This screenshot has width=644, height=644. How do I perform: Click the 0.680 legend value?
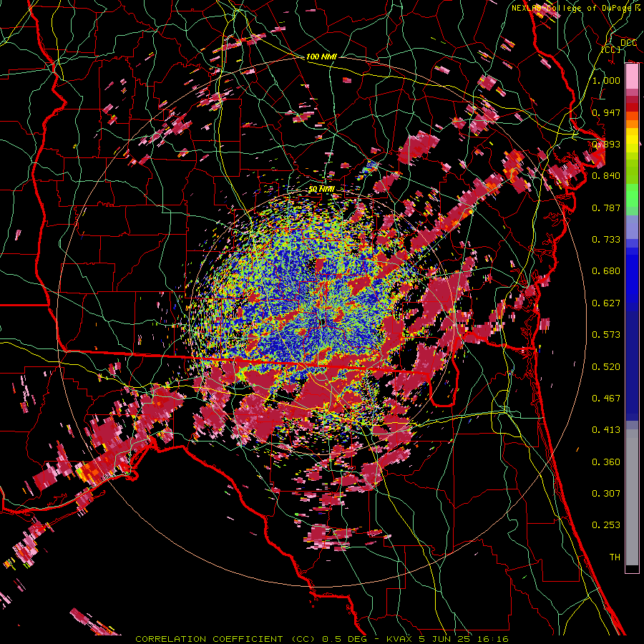(x=606, y=271)
